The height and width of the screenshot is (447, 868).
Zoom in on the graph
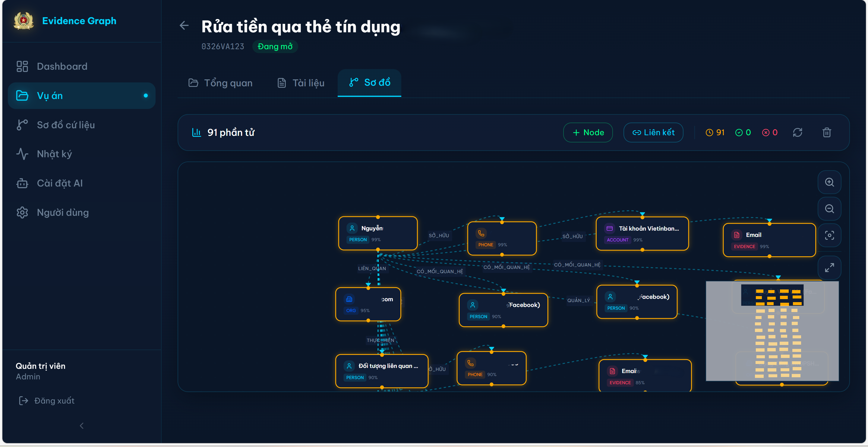pyautogui.click(x=829, y=182)
